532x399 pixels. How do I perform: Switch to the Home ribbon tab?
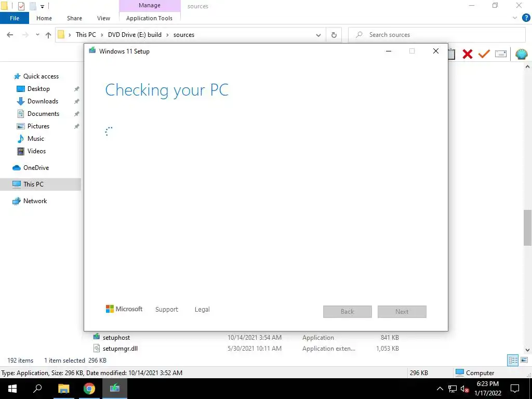pos(44,18)
